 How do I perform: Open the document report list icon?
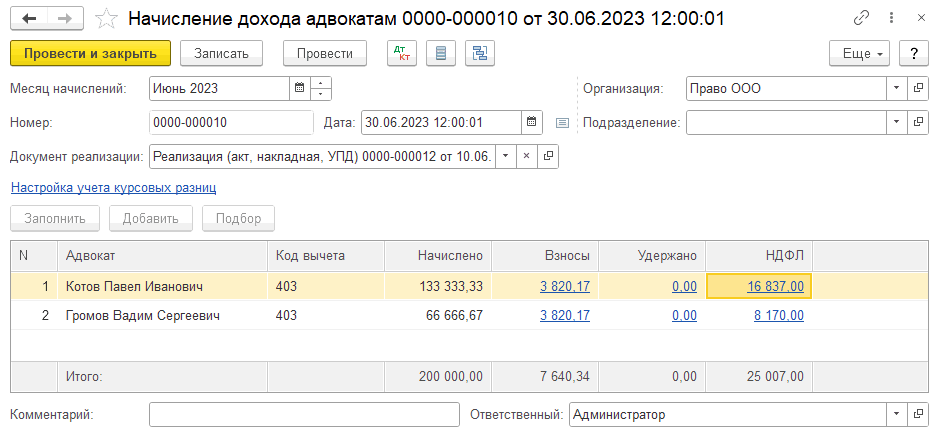[441, 53]
